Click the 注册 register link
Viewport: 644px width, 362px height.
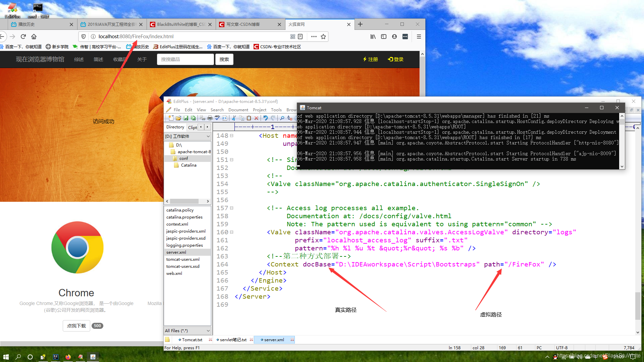[x=370, y=59]
